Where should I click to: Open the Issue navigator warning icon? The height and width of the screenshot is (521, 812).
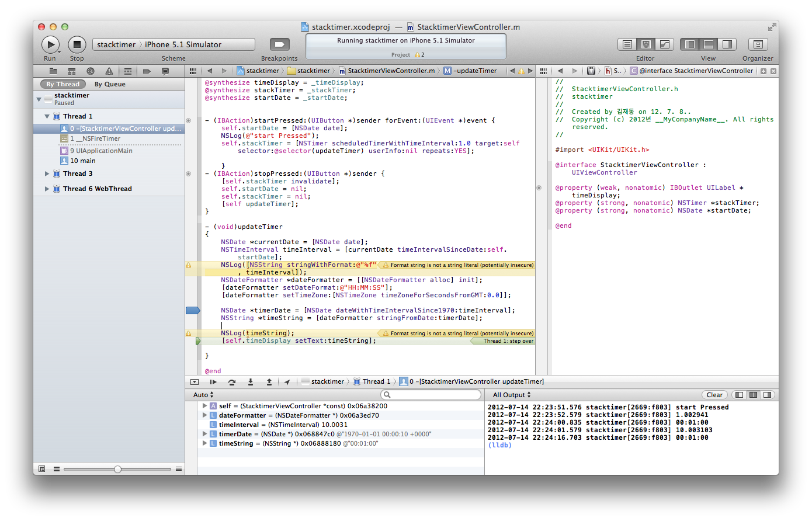tap(109, 71)
